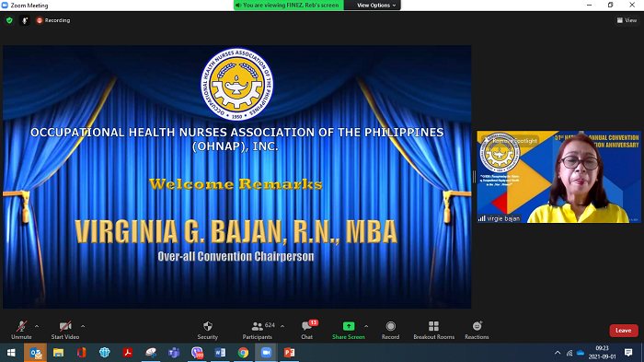Open the Participants panel
Screen dimensions: 644x362
pos(258,331)
